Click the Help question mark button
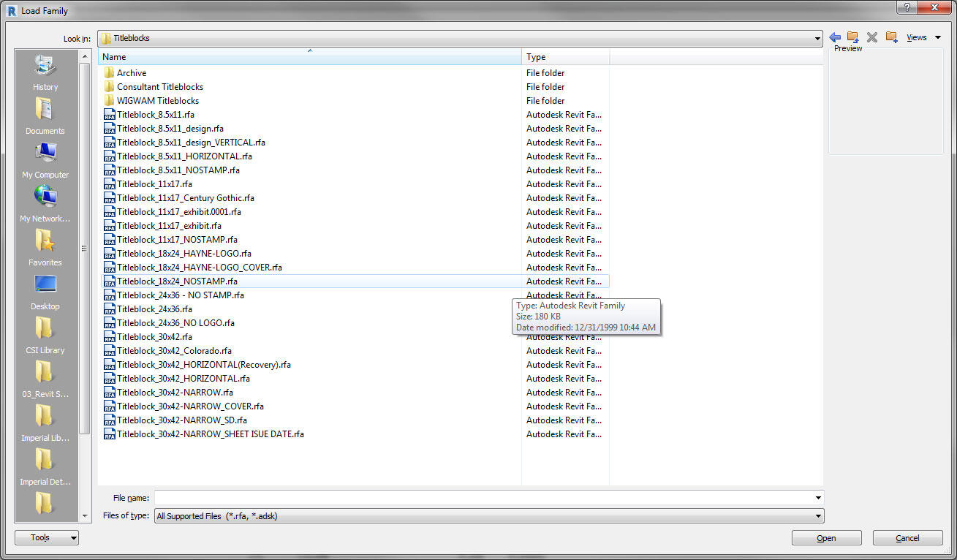The image size is (957, 560). [907, 7]
